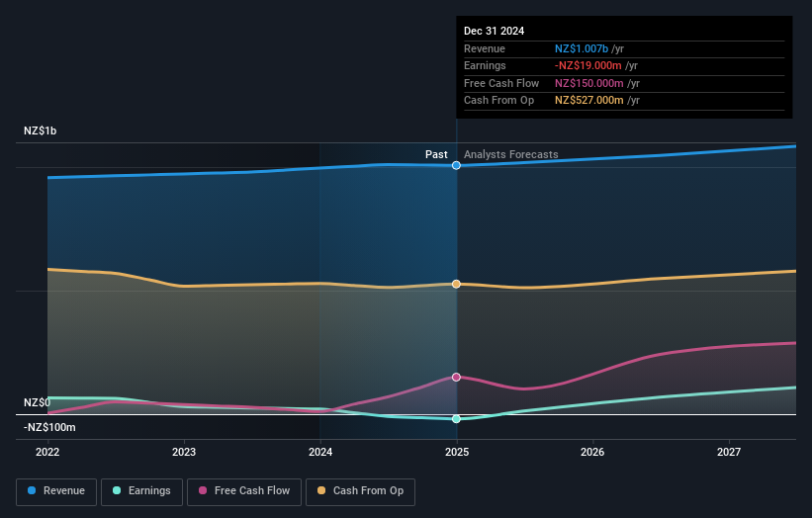Image resolution: width=812 pixels, height=518 pixels.
Task: Click the NZ$527.000m cash from op value
Action: (x=589, y=101)
